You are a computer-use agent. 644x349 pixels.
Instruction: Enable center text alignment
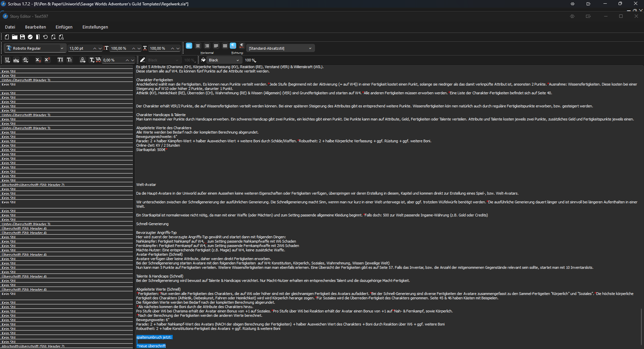pos(198,46)
